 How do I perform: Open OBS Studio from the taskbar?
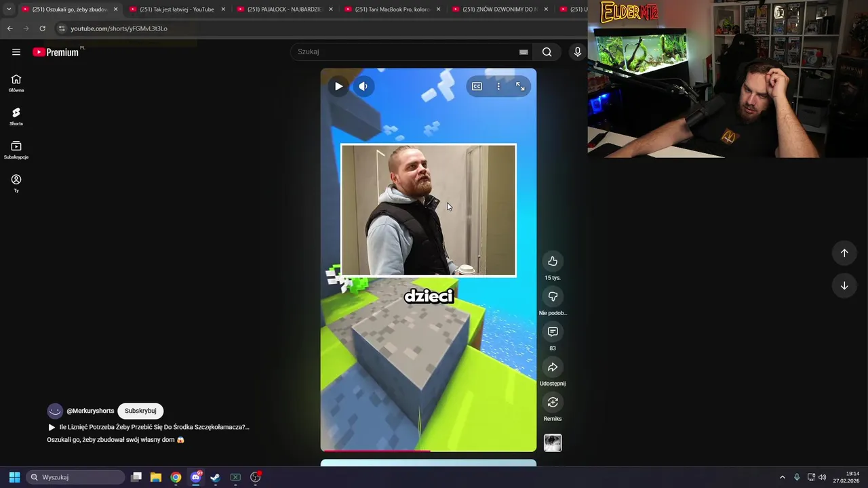tap(256, 477)
